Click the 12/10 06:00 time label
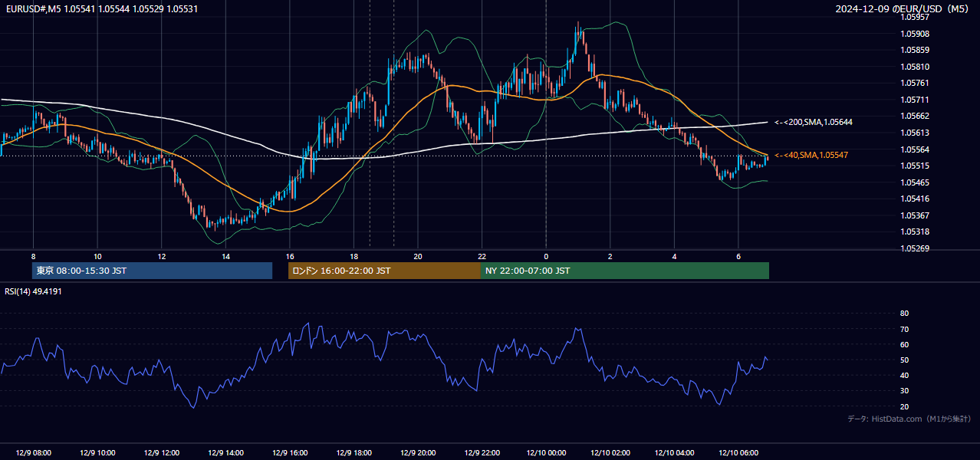This screenshot has height=460, width=980. click(x=738, y=453)
